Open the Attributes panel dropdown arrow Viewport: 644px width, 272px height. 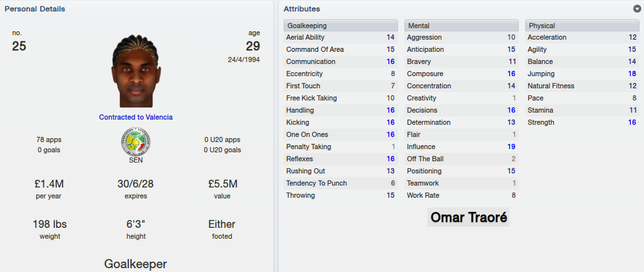pos(636,9)
